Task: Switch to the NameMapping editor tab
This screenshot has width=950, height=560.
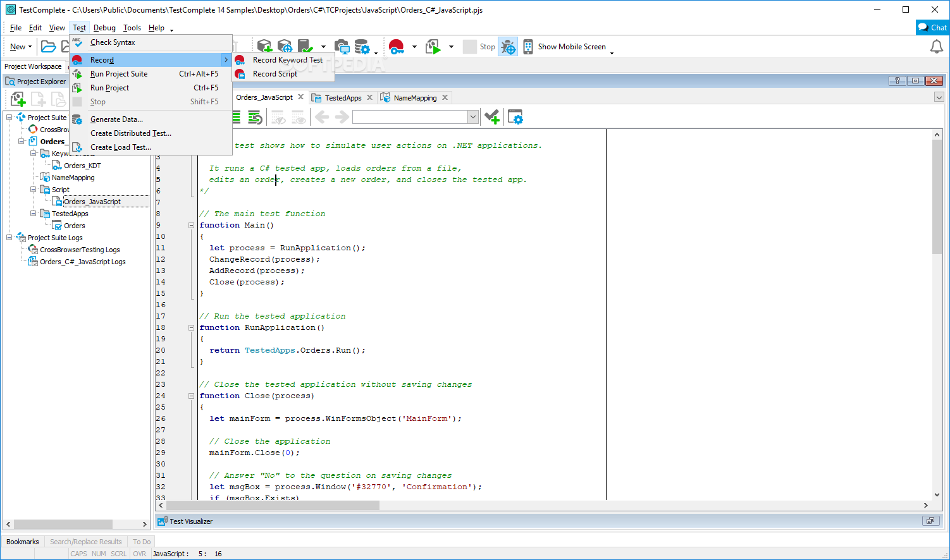Action: pos(414,98)
